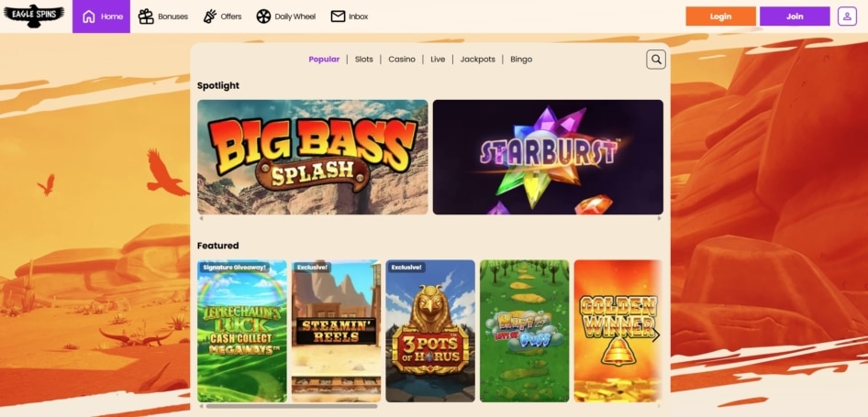This screenshot has width=868, height=417.
Task: Advance Featured carousel with right chevron
Action: (655, 335)
